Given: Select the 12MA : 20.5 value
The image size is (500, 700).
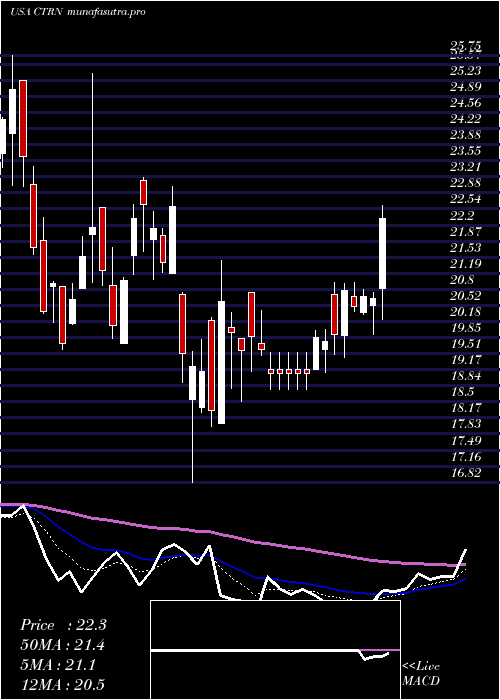Looking at the screenshot, I should click(63, 685).
